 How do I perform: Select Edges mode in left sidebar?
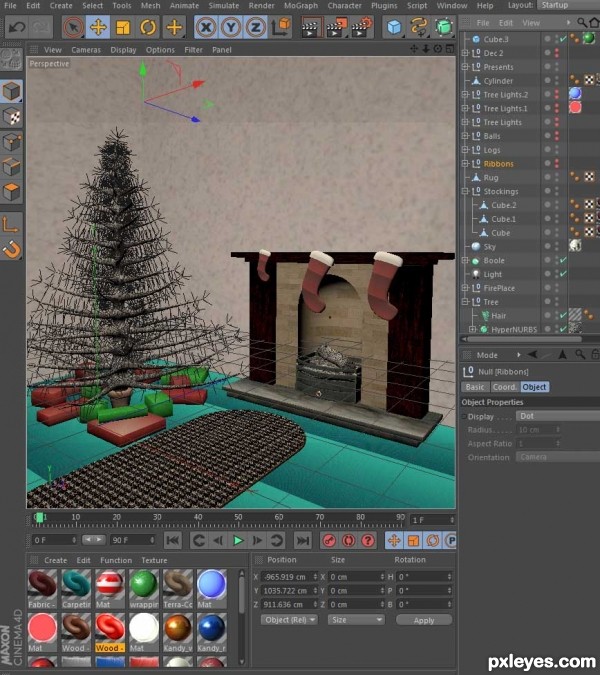(x=11, y=167)
